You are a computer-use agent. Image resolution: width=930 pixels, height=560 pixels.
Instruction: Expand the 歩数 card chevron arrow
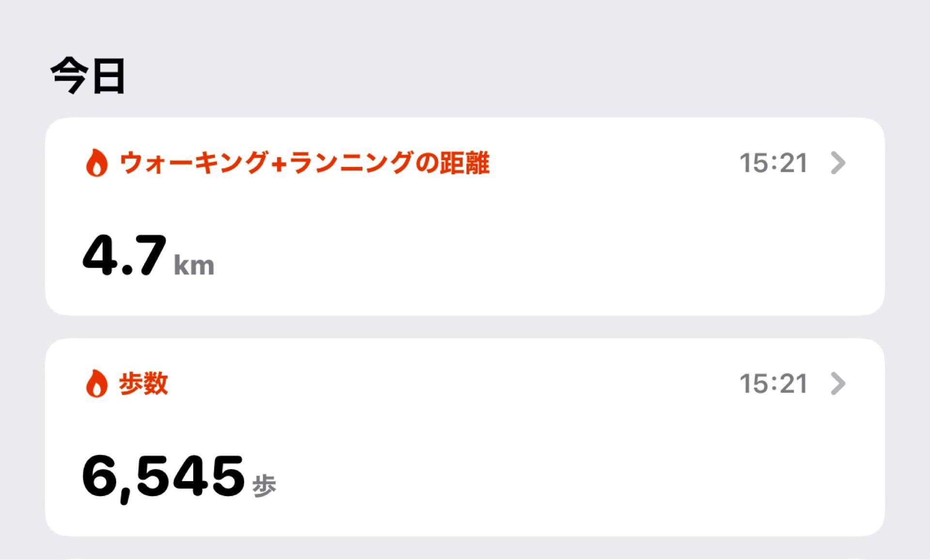(x=838, y=383)
